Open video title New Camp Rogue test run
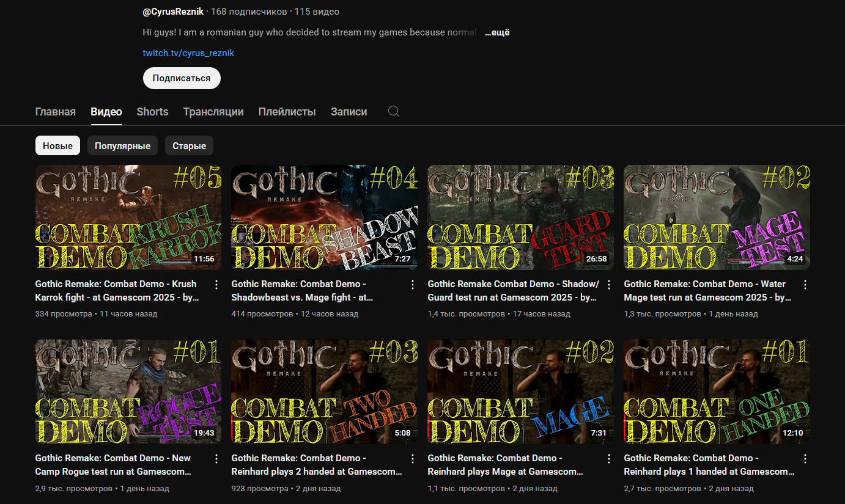Image resolution: width=845 pixels, height=504 pixels. tap(114, 465)
